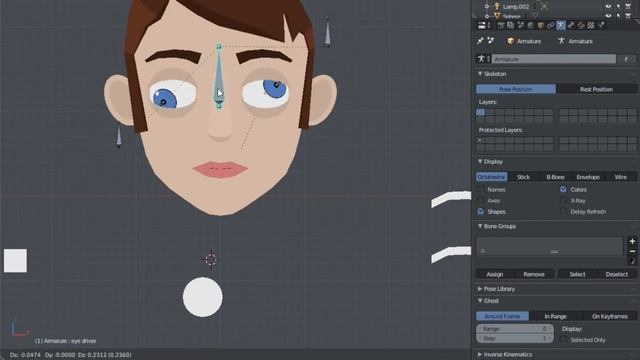Collapse the Skeleton panel
Image resolution: width=640 pixels, height=360 pixels.
click(x=480, y=73)
